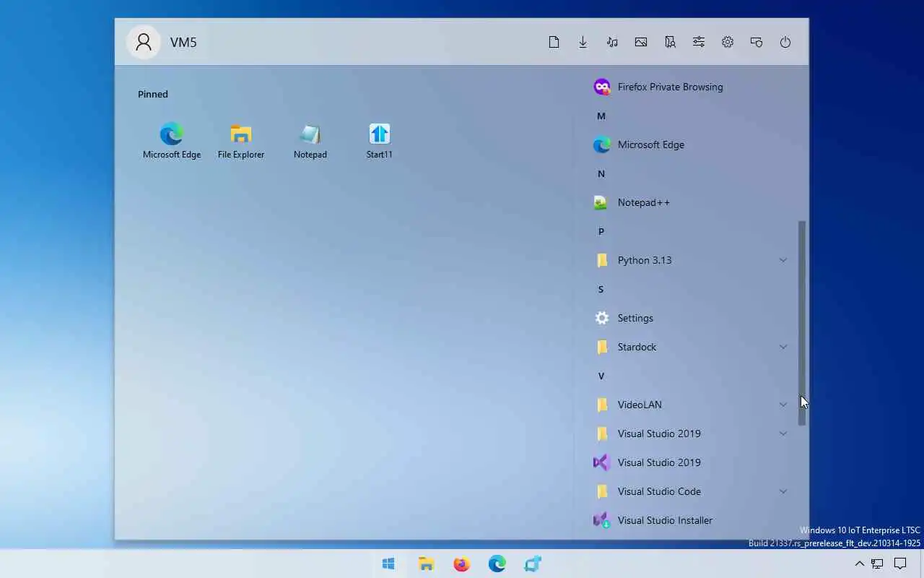
Task: Open the Documents shortcut icon in the header
Action: (554, 42)
